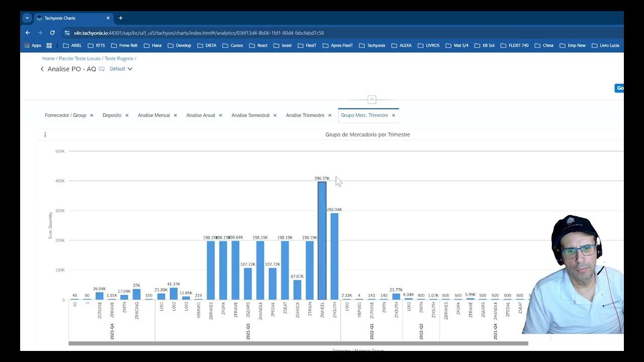The width and height of the screenshot is (644, 362).
Task: Go forward in browser history
Action: [x=40, y=33]
